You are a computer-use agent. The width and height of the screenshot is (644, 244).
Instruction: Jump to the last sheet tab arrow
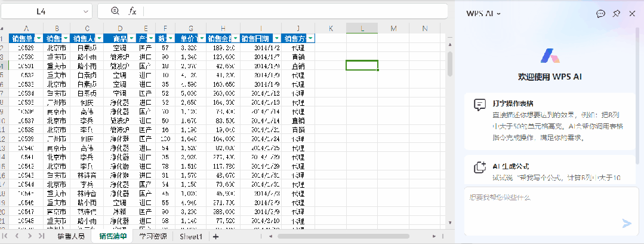(x=41, y=236)
